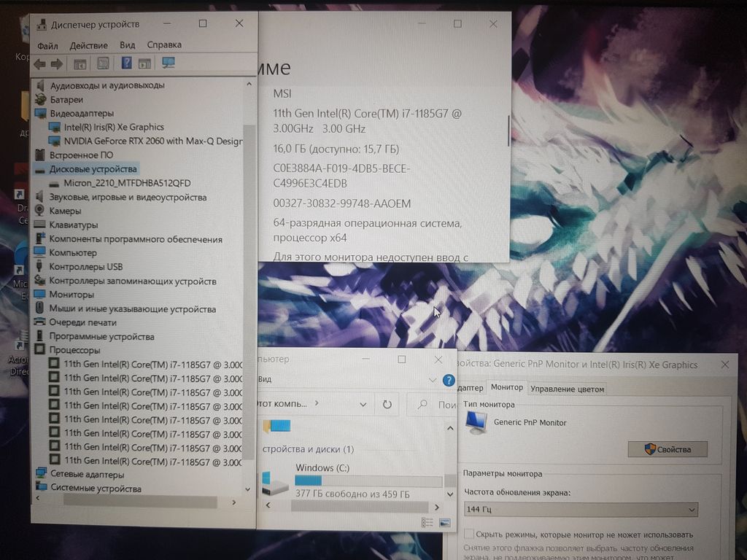Click the blue Help question-mark toolbar icon

click(x=126, y=63)
